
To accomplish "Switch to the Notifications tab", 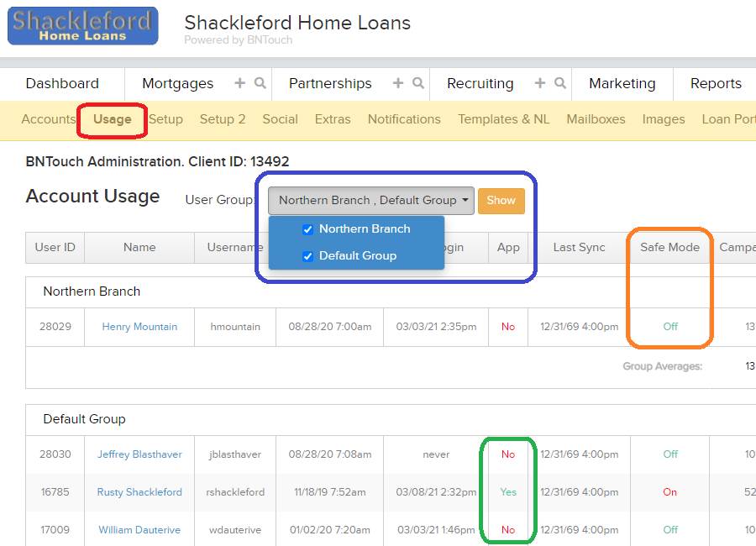I will tap(404, 119).
